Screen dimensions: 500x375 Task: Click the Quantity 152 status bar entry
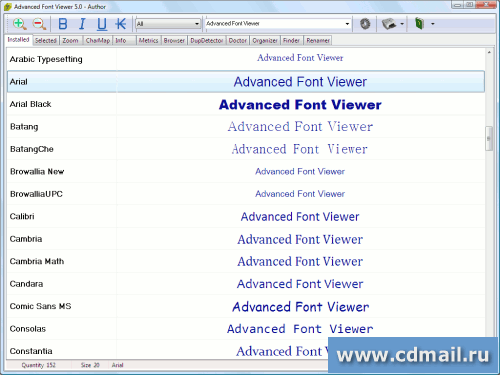coord(39,365)
